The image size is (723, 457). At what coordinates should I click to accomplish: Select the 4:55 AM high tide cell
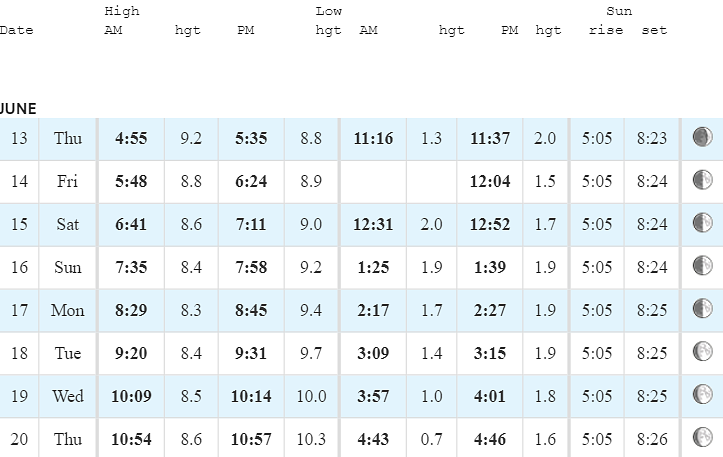click(x=131, y=138)
